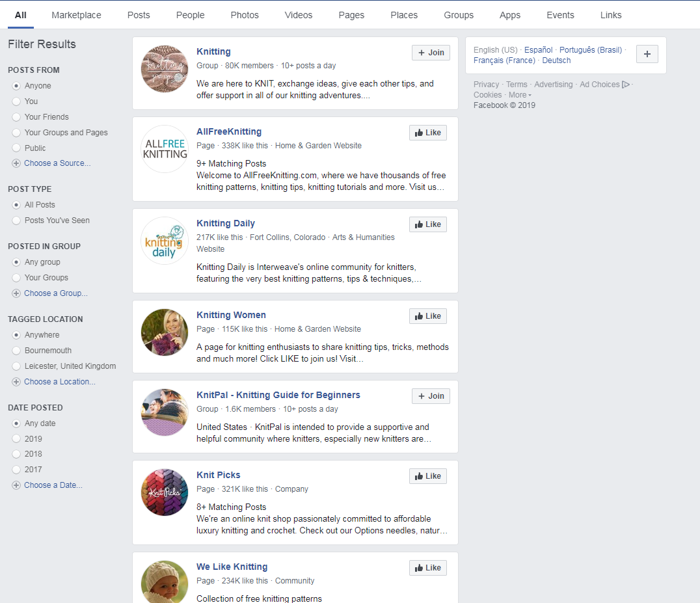700x603 pixels.
Task: Switch to the Pages tab
Action: pyautogui.click(x=351, y=15)
